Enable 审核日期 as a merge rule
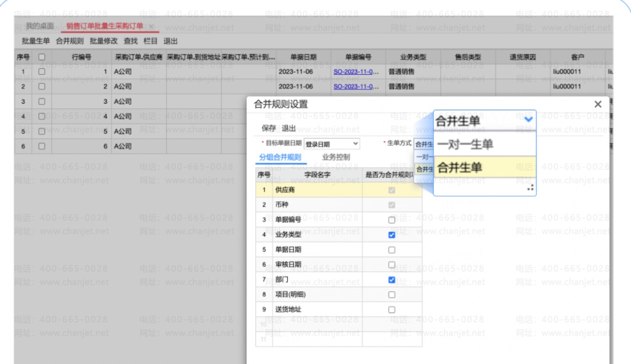The image size is (631, 364). [392, 265]
